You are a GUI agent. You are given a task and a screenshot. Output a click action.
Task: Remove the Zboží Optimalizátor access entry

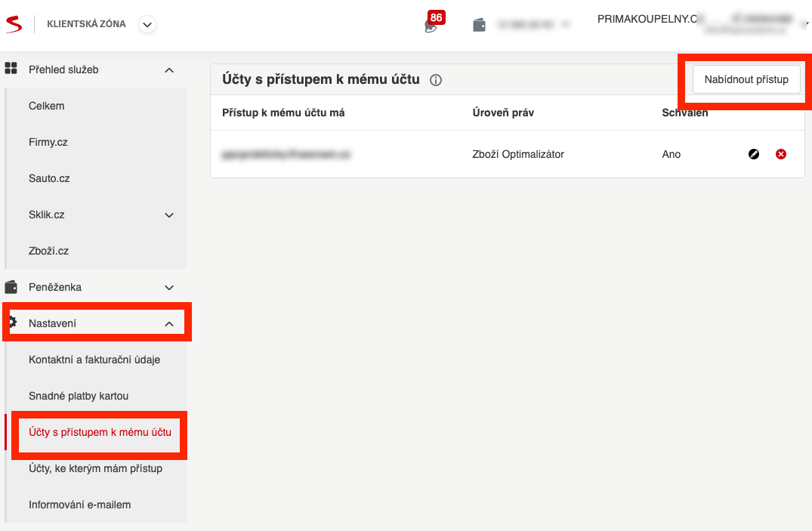click(781, 154)
